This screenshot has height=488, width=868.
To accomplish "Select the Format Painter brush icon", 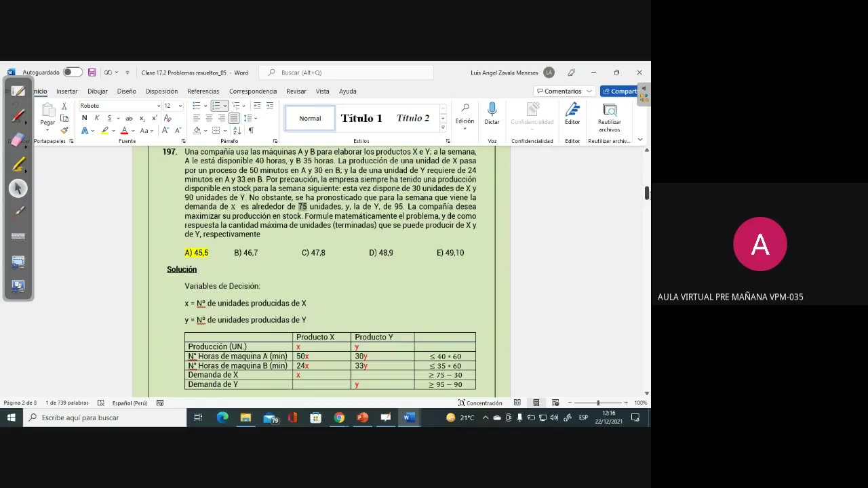I will tap(64, 130).
